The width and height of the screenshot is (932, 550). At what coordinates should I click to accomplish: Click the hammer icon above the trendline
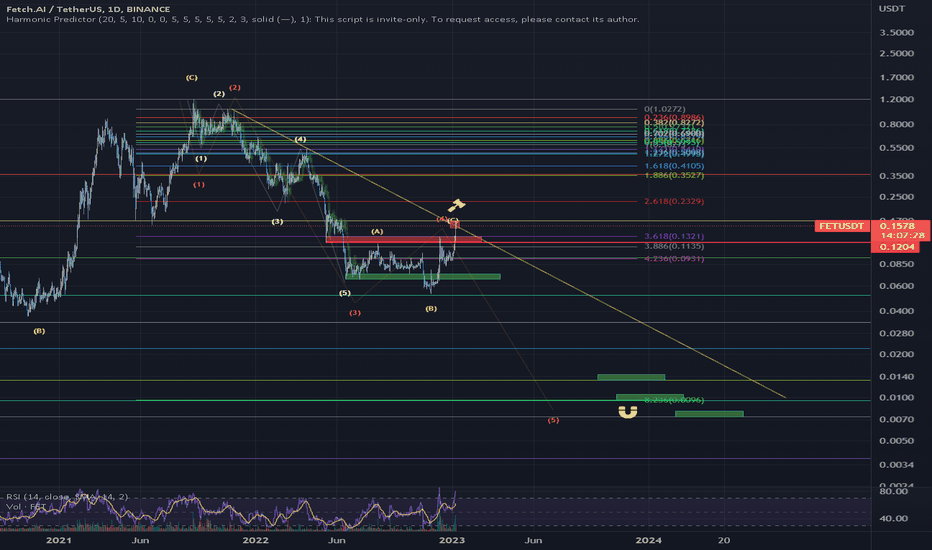(x=456, y=205)
